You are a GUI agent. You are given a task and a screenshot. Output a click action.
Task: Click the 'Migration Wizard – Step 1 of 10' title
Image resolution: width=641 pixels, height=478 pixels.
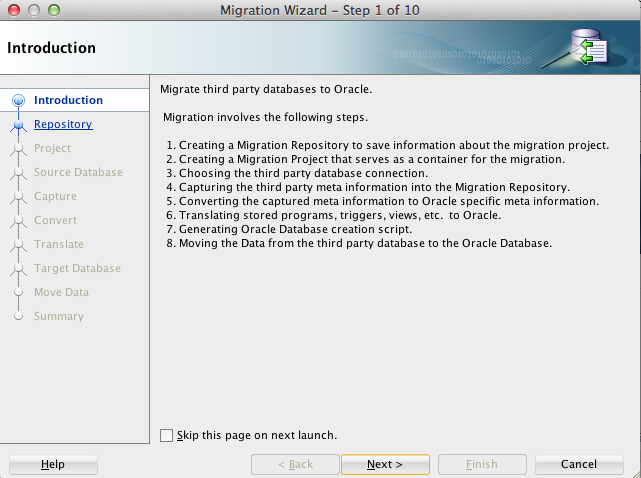tap(320, 10)
